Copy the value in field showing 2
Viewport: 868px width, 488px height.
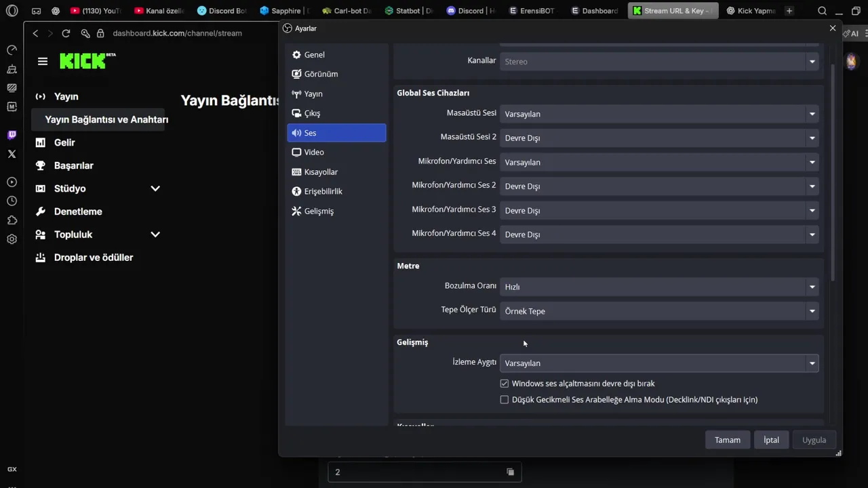coord(510,472)
